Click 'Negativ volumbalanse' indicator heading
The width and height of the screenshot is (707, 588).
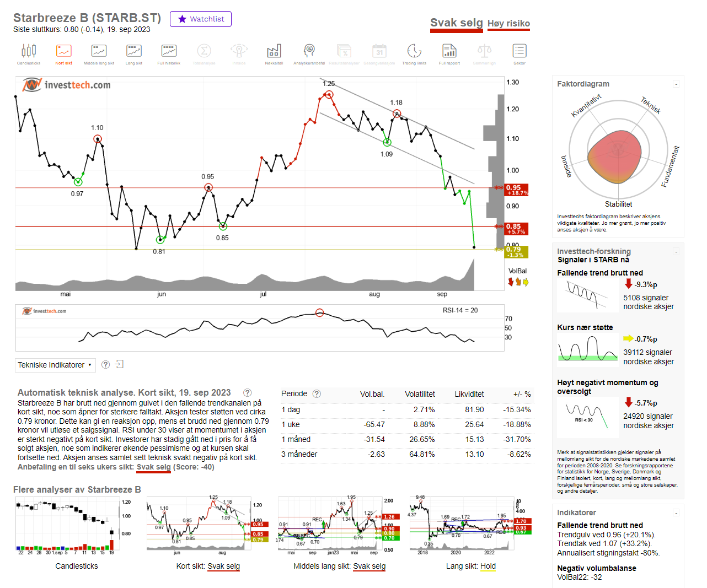597,568
